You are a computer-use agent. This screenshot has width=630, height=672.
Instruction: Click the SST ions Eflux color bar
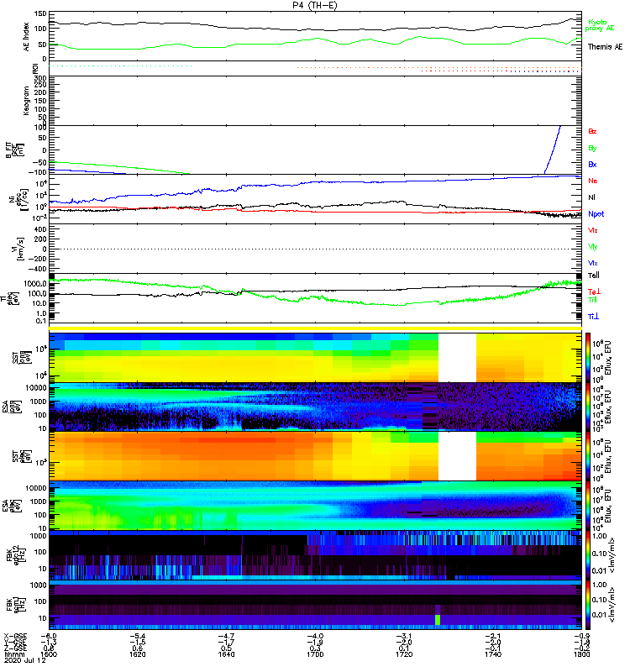(x=588, y=358)
